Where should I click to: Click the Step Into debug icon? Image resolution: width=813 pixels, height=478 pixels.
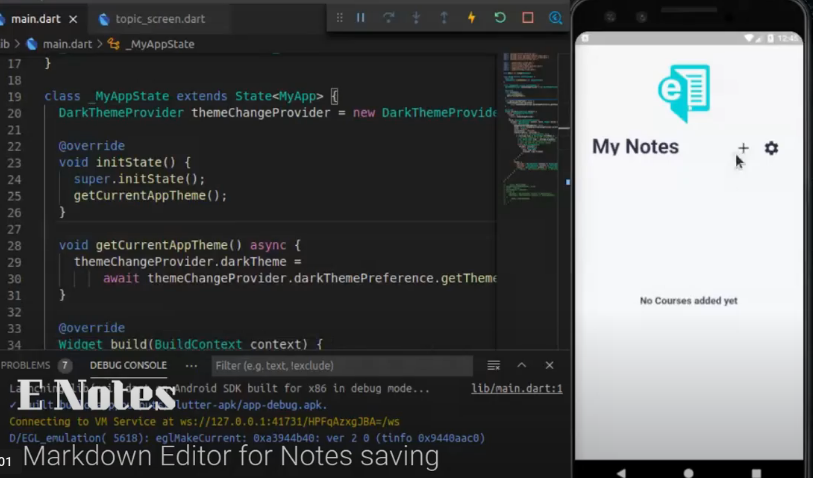tap(416, 18)
